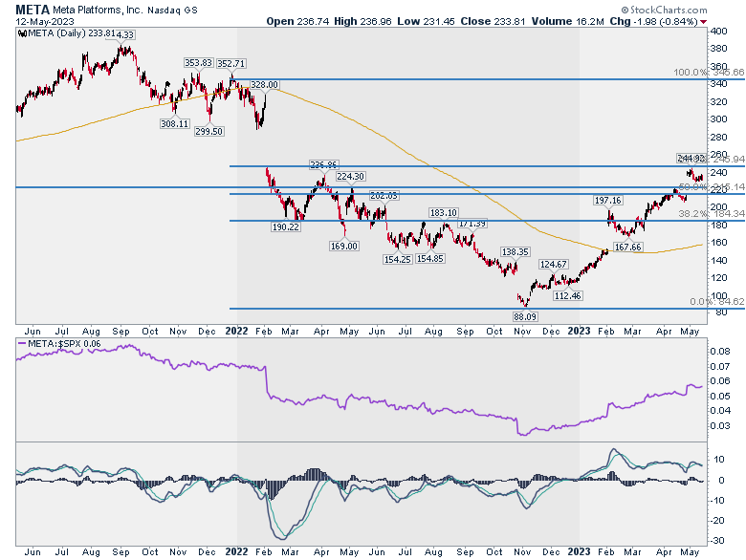746x560 pixels.
Task: Click the Close 233.81 value
Action: point(493,21)
